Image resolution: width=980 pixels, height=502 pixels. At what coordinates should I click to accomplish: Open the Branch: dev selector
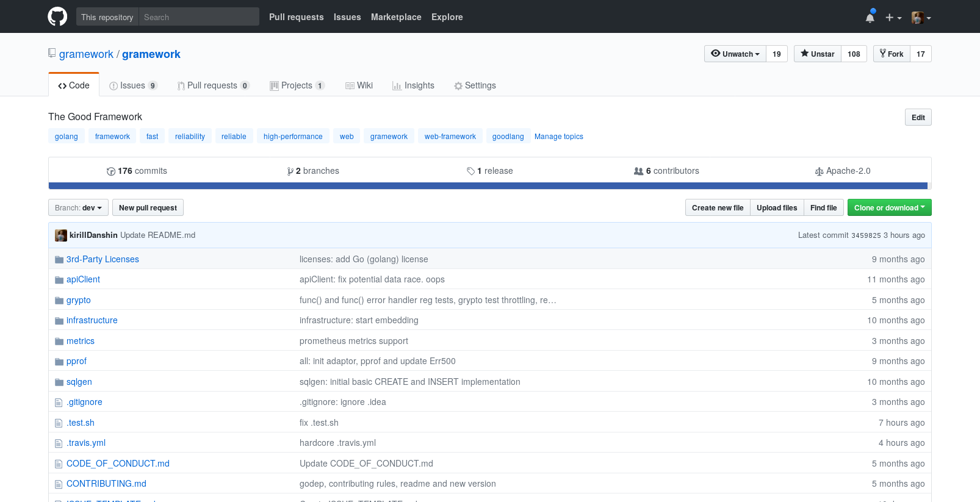point(78,207)
